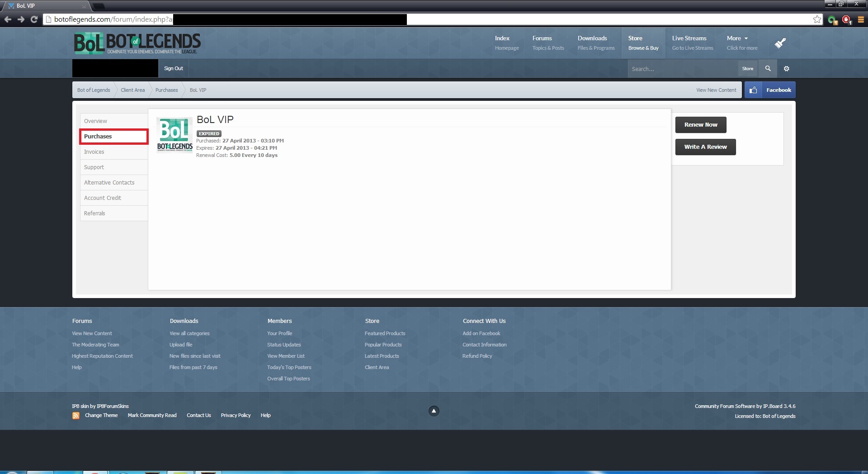This screenshot has width=868, height=474.
Task: Open View all categories footer link
Action: (x=189, y=333)
